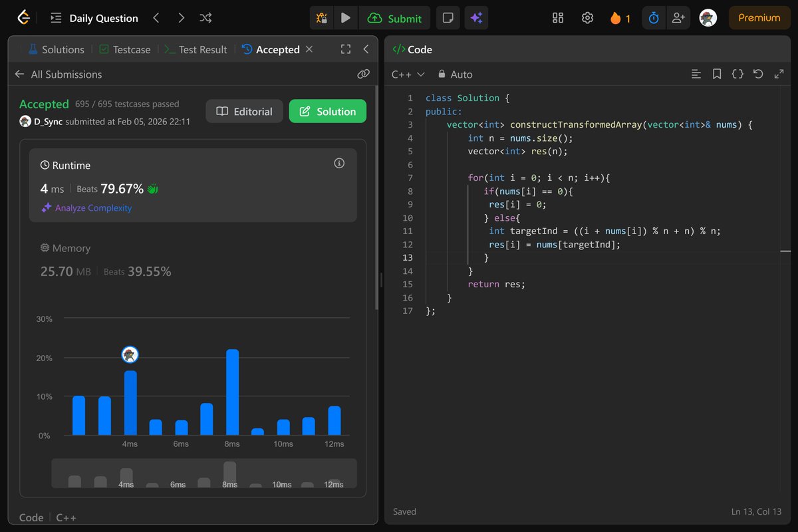This screenshot has width=798, height=532.
Task: Close the Accepted tab
Action: pos(309,49)
